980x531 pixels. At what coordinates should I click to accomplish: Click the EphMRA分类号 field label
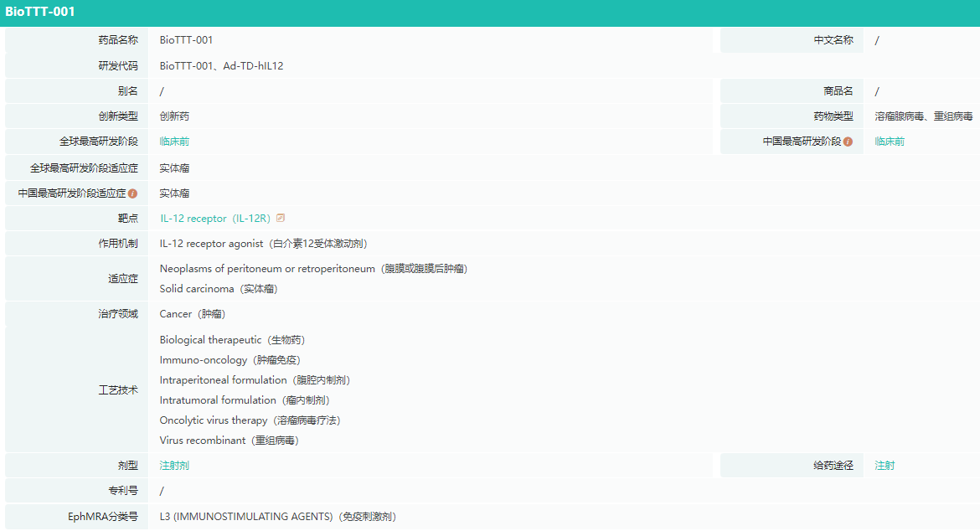coord(103,517)
